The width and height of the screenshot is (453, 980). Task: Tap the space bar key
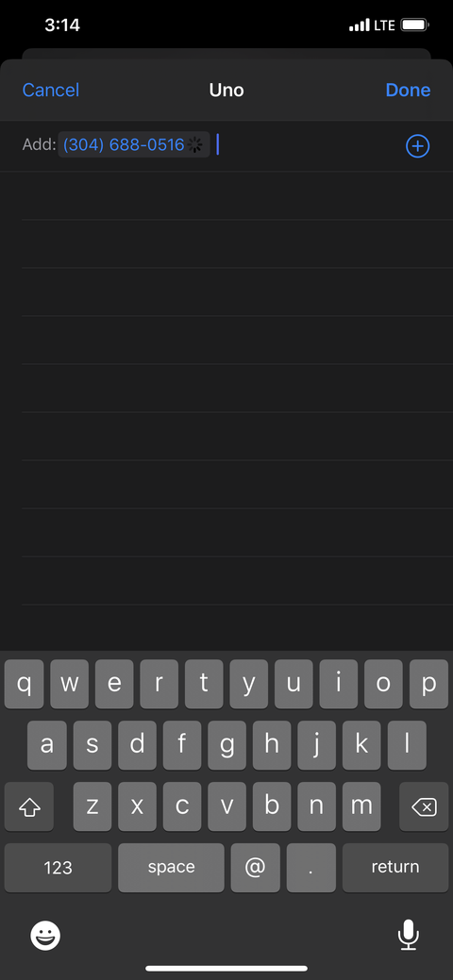(171, 868)
